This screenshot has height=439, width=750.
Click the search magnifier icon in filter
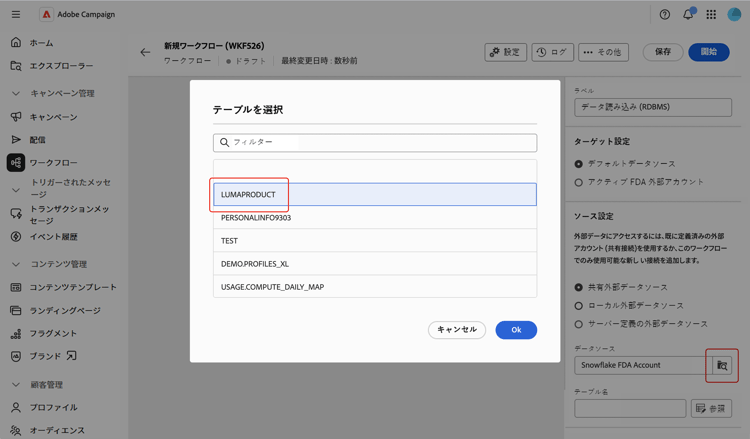point(224,143)
